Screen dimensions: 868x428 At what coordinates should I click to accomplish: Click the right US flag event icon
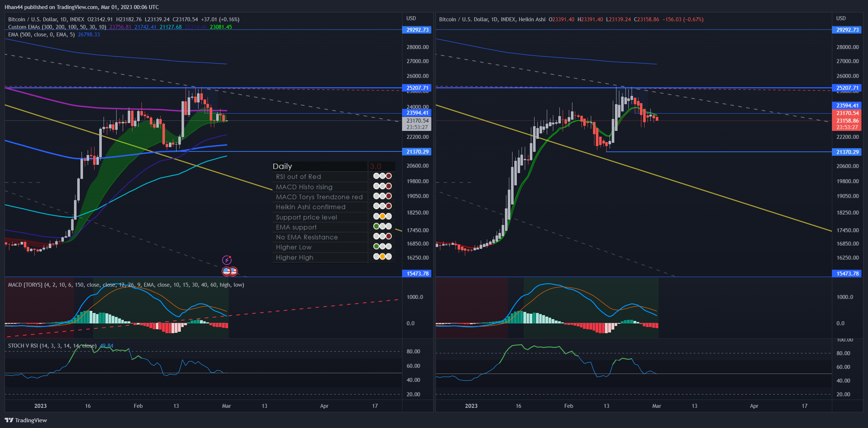pos(234,271)
